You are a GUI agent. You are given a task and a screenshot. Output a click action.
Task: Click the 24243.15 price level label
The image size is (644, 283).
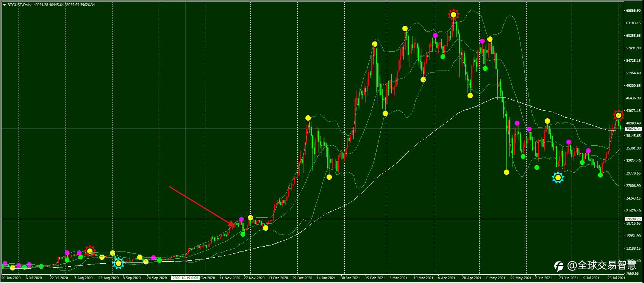click(633, 198)
